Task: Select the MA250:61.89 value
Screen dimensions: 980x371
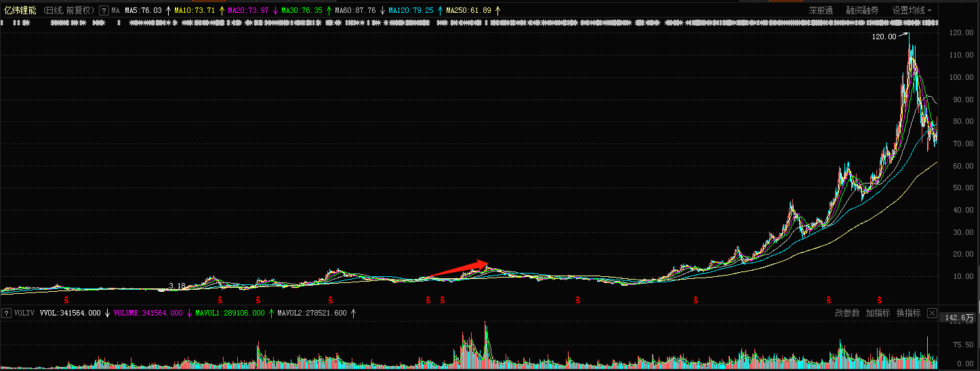Action: 468,11
